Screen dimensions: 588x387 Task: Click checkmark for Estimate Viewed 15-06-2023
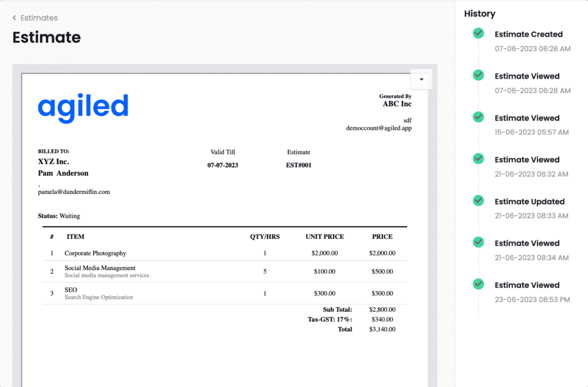478,117
